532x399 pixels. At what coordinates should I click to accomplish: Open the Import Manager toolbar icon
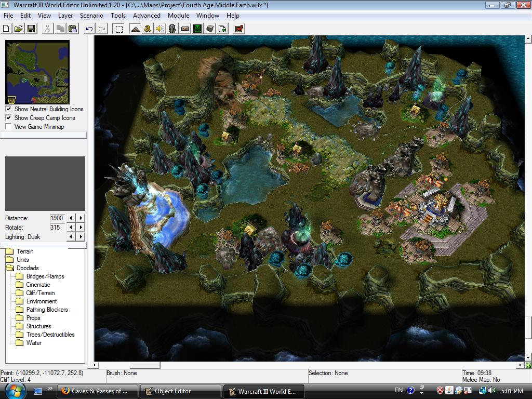[x=222, y=29]
